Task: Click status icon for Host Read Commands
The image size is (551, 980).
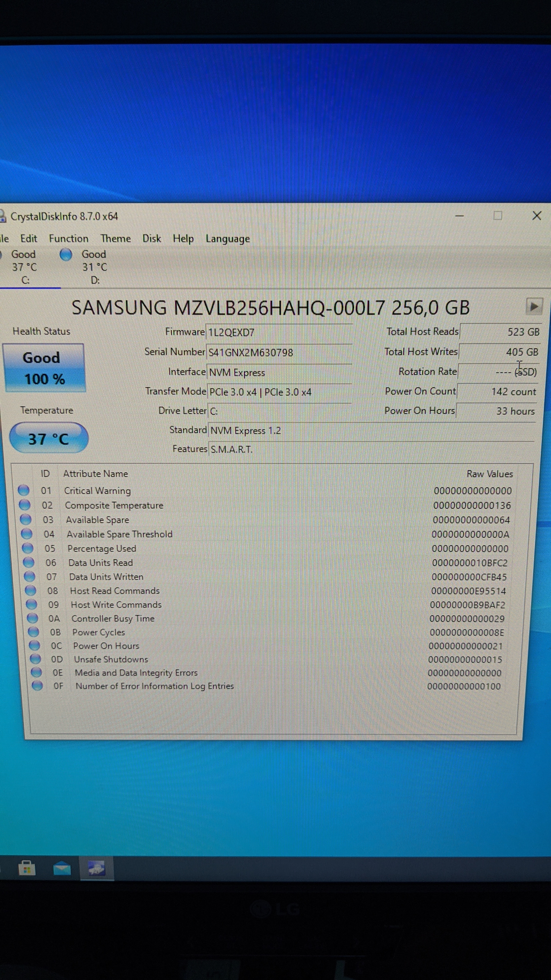Action: coord(30,590)
